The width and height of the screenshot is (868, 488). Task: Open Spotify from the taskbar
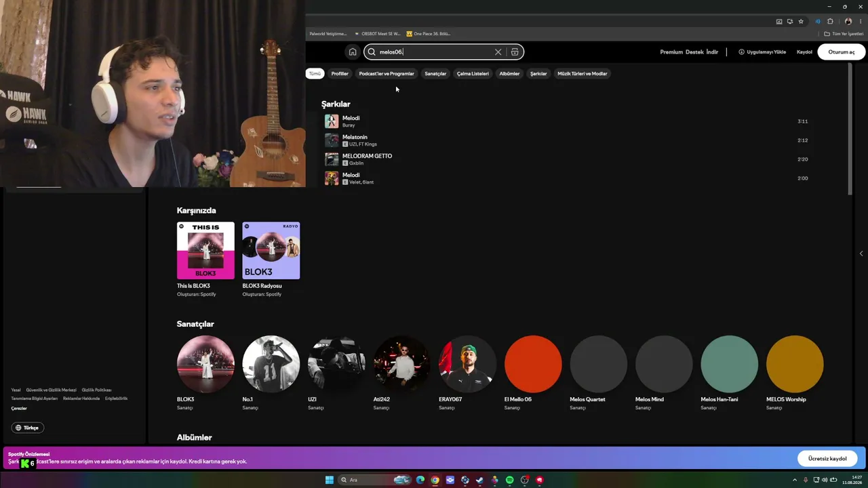click(510, 480)
